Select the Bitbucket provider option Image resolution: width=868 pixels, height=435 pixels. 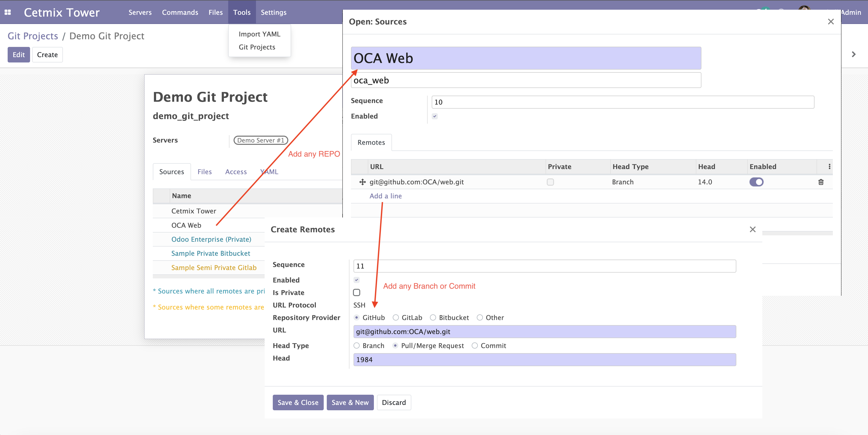point(433,318)
